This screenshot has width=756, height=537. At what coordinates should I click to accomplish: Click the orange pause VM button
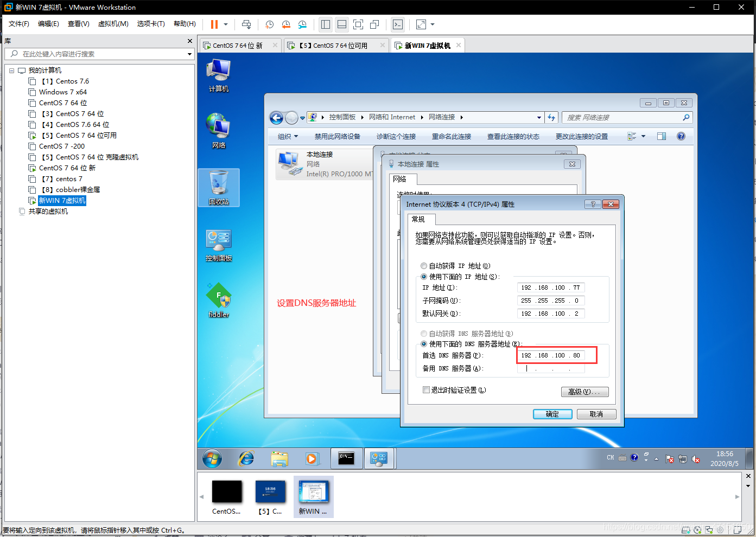214,24
